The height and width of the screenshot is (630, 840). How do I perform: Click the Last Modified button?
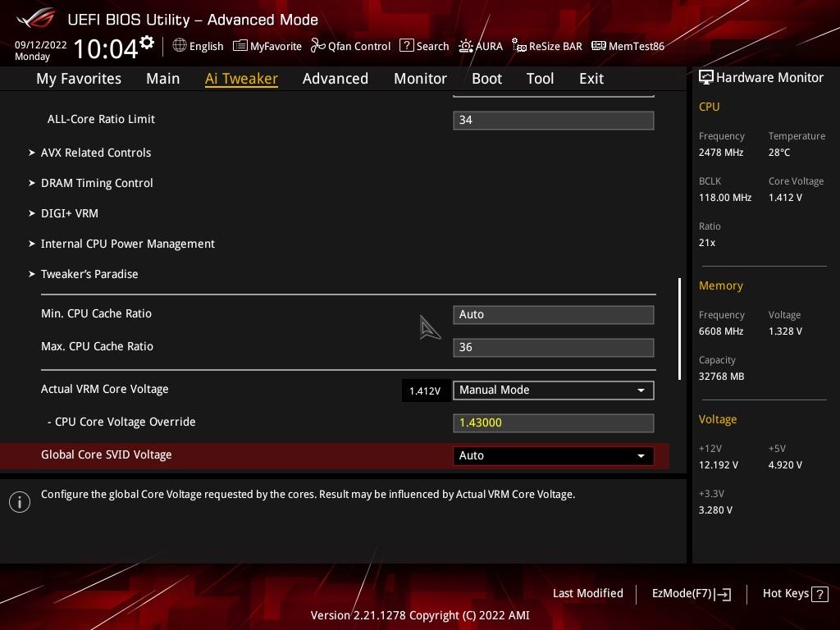coord(587,594)
